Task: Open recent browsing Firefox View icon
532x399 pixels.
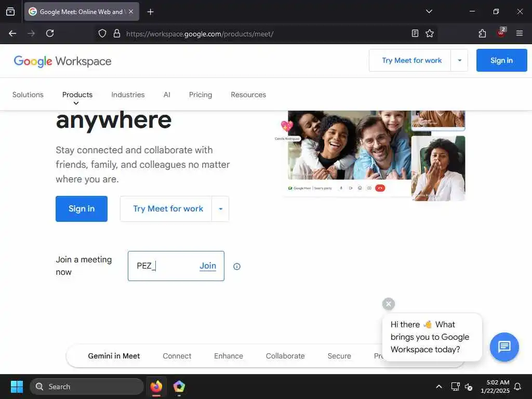Action: coord(10,11)
